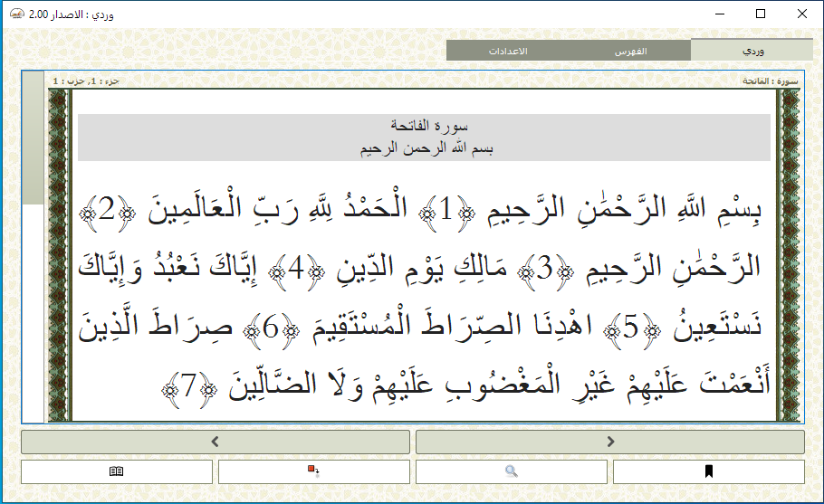Minimize the وردي window
This screenshot has height=504, width=824.
point(720,14)
